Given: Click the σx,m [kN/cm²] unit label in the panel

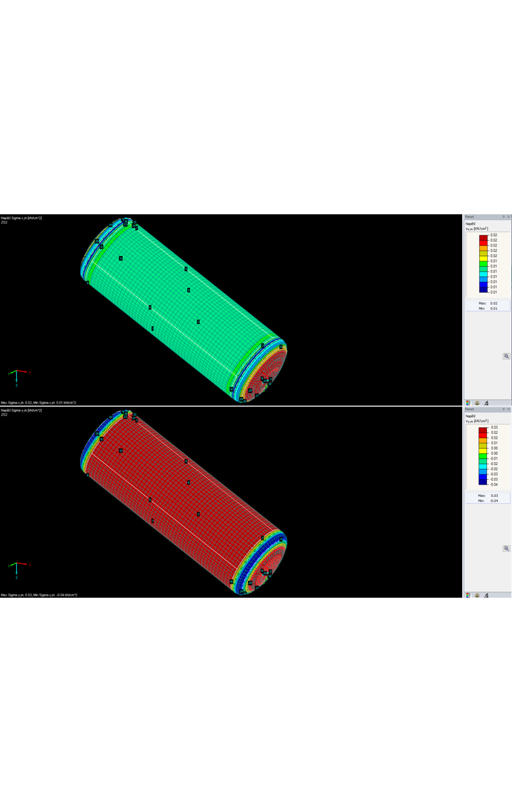Looking at the screenshot, I should tap(477, 229).
